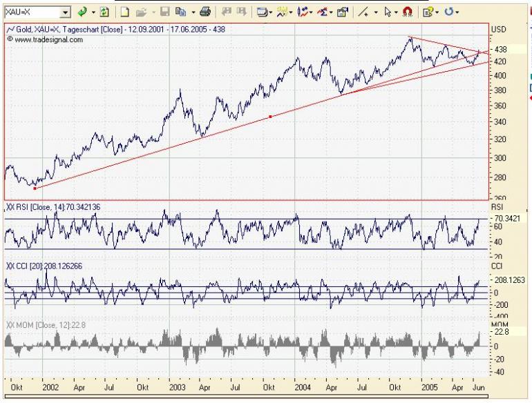
Task: Click the 438 current price marker
Action: click(500, 50)
